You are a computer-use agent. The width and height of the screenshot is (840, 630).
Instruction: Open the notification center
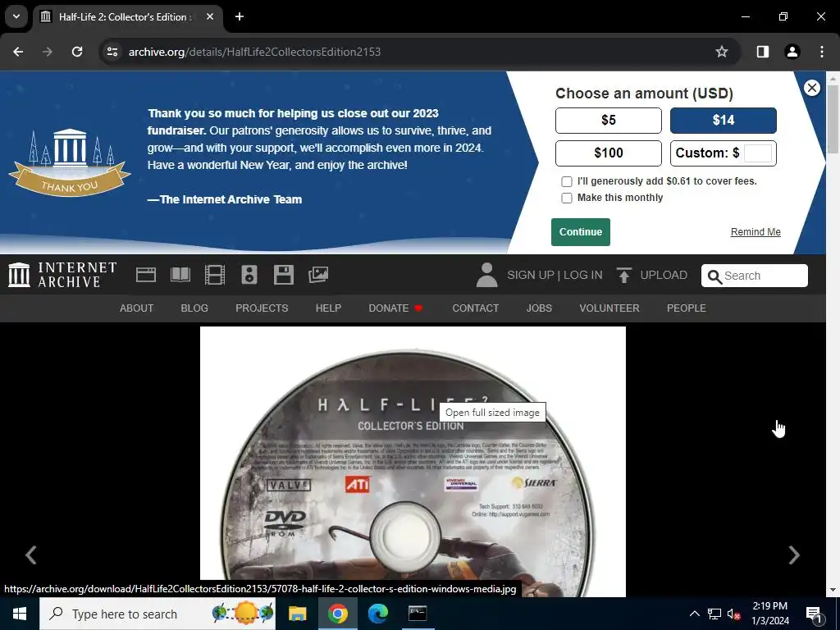pos(815,614)
